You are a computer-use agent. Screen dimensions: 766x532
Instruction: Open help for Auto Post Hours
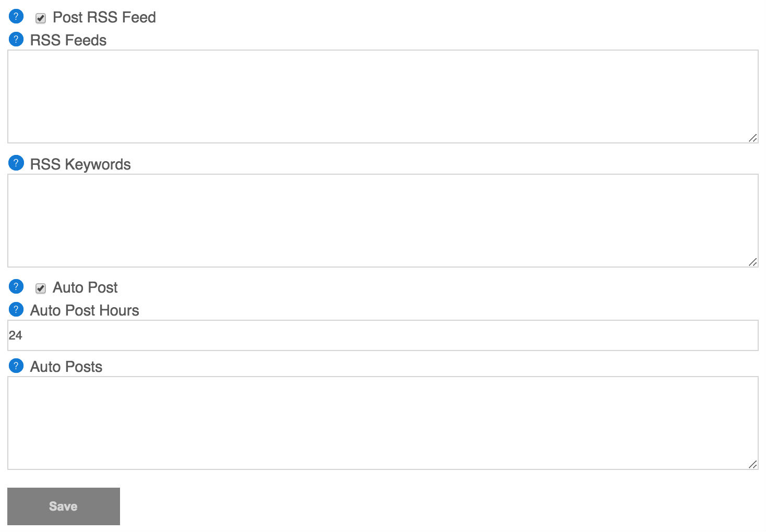coord(16,309)
